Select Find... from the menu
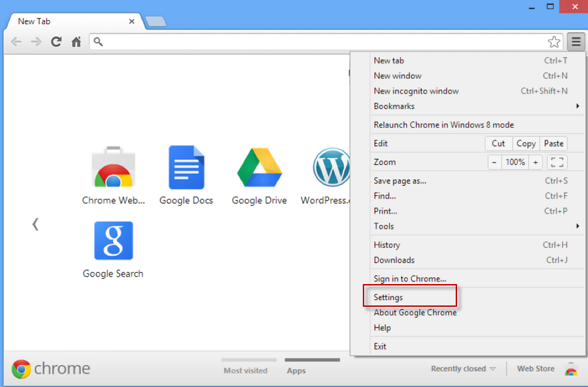This screenshot has height=387, width=588. (x=476, y=196)
